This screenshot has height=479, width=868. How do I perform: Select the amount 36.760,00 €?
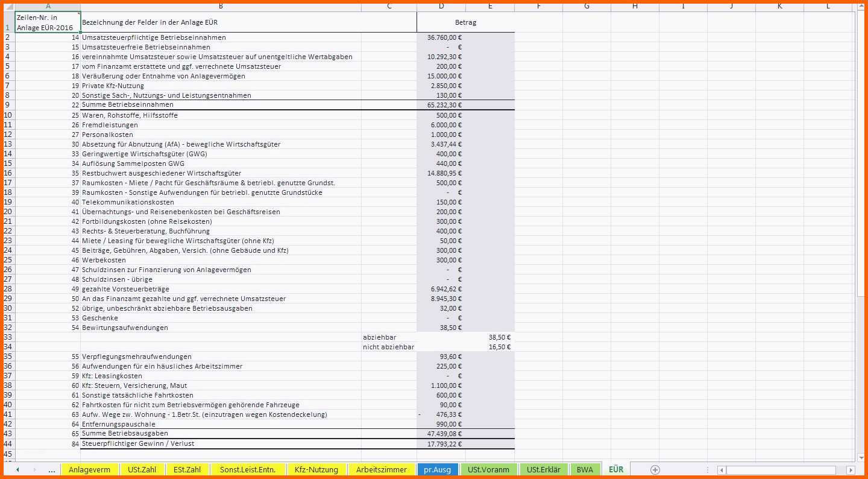(441, 37)
